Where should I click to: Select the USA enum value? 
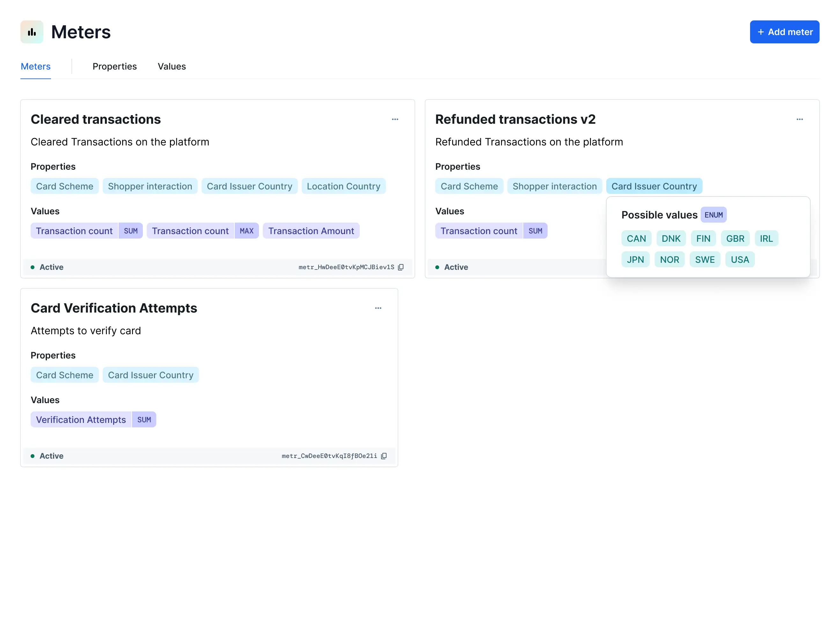[x=740, y=260]
